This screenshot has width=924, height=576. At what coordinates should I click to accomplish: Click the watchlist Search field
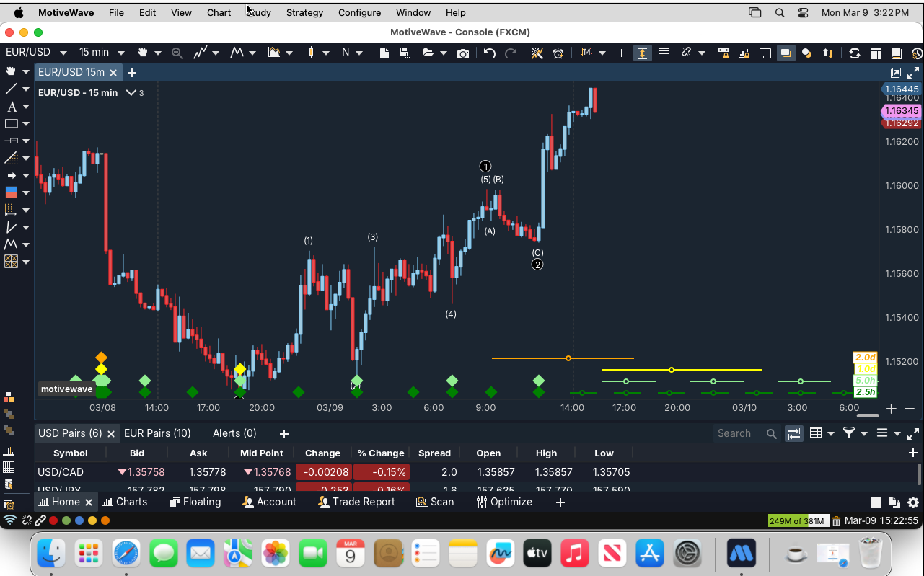pyautogui.click(x=739, y=433)
